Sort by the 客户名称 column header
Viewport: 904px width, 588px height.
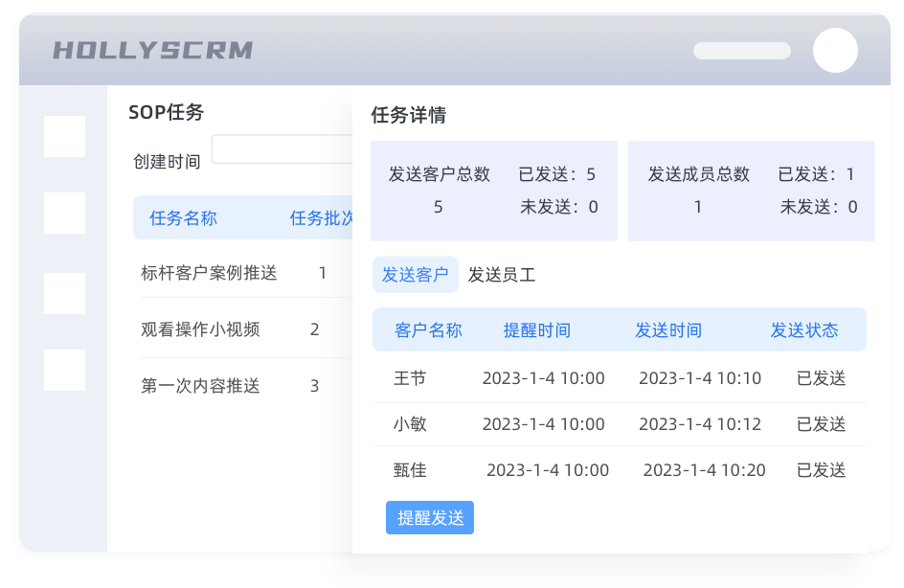point(428,330)
